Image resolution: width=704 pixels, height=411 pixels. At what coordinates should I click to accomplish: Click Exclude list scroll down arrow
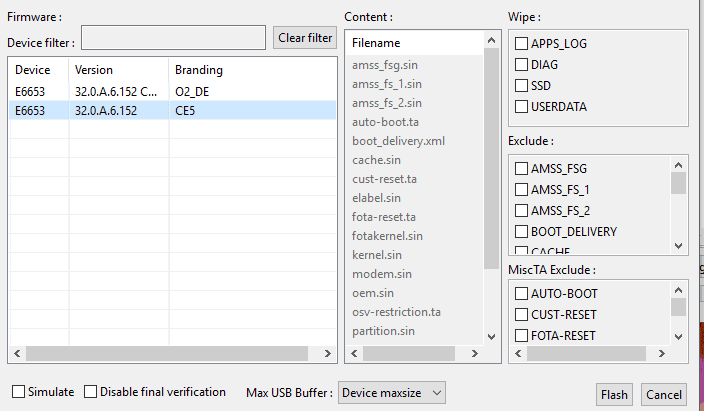(x=678, y=246)
